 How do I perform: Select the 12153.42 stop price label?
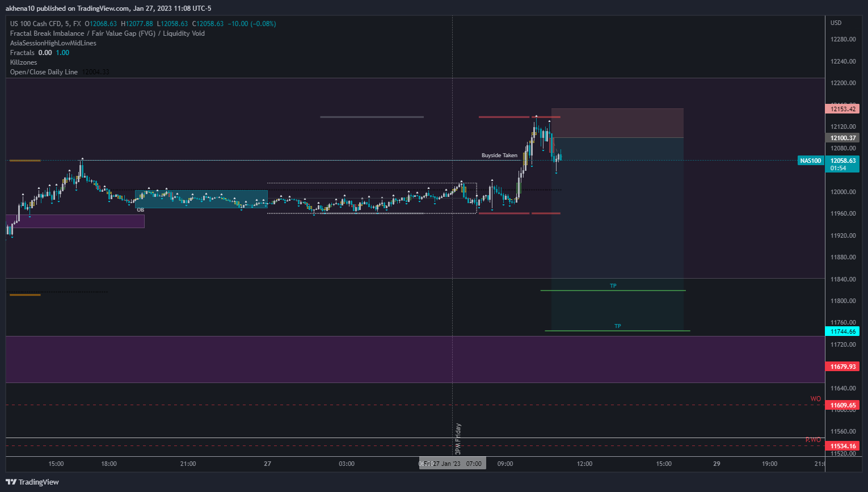[842, 109]
